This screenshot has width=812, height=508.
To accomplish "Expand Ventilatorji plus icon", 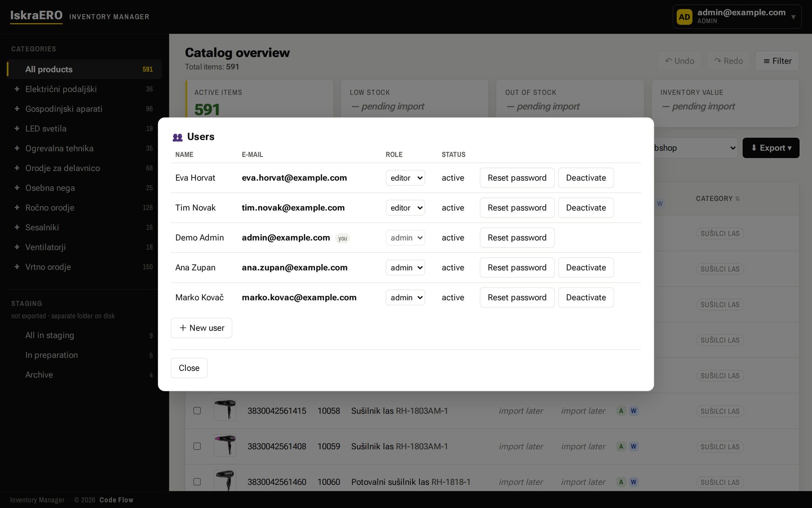I will [x=17, y=247].
